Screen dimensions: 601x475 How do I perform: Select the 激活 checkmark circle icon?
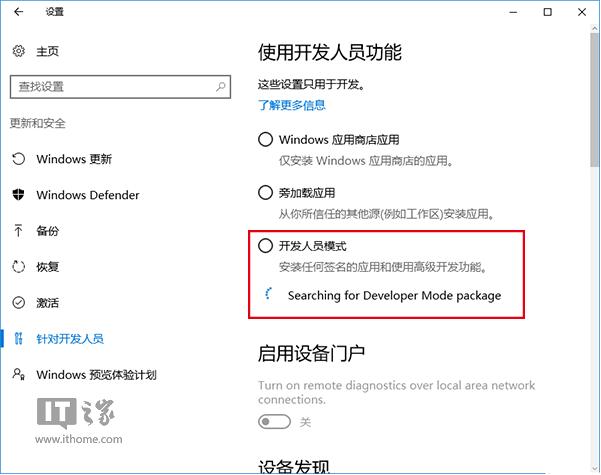18,303
